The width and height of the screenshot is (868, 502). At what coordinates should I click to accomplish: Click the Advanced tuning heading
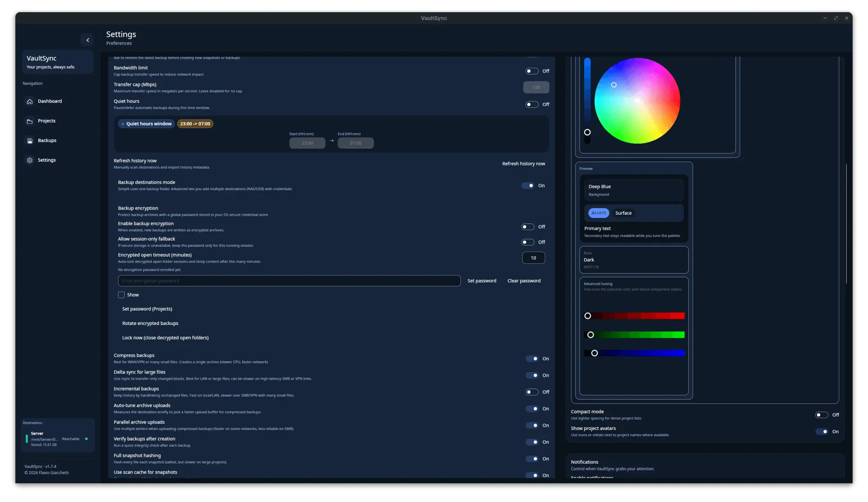[598, 284]
